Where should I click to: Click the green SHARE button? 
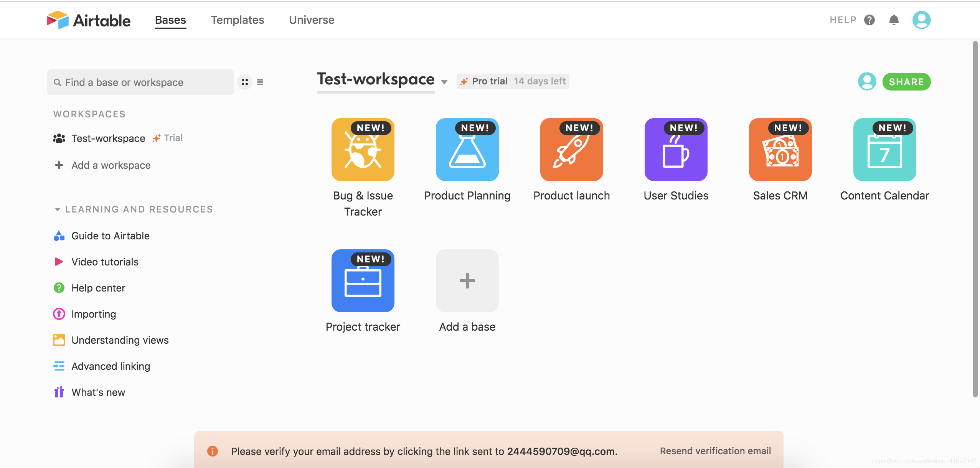906,82
